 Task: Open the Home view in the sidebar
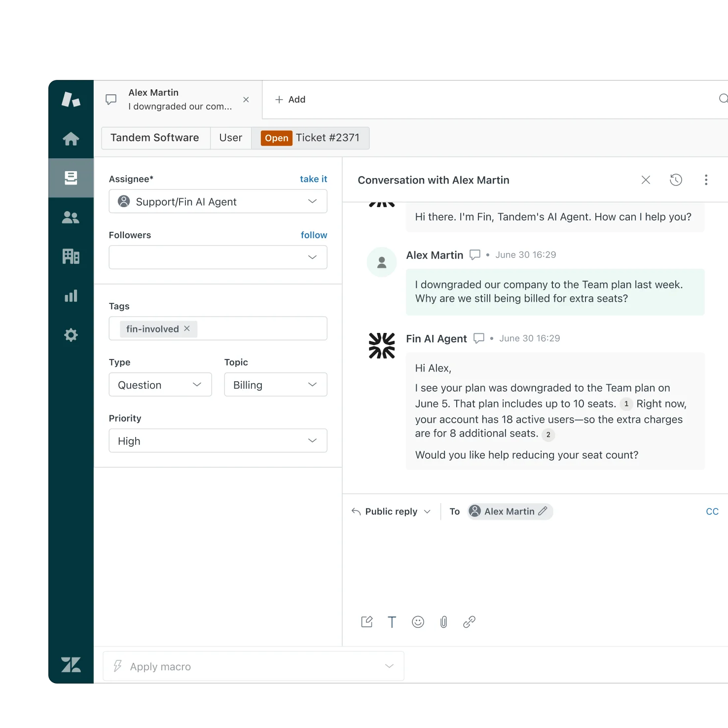71,139
